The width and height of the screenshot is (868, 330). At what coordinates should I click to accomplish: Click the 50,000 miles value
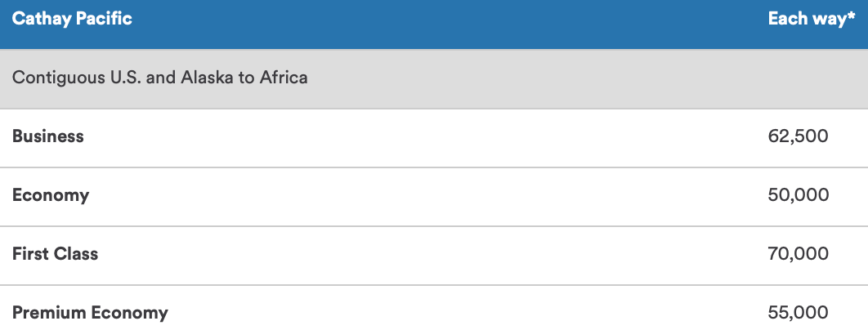[799, 195]
